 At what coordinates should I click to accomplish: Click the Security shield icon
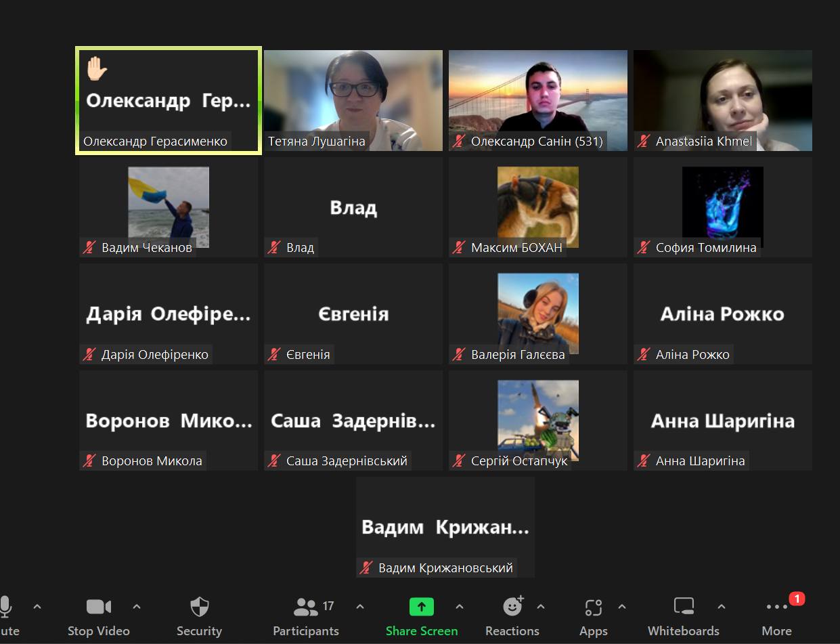[x=199, y=607]
